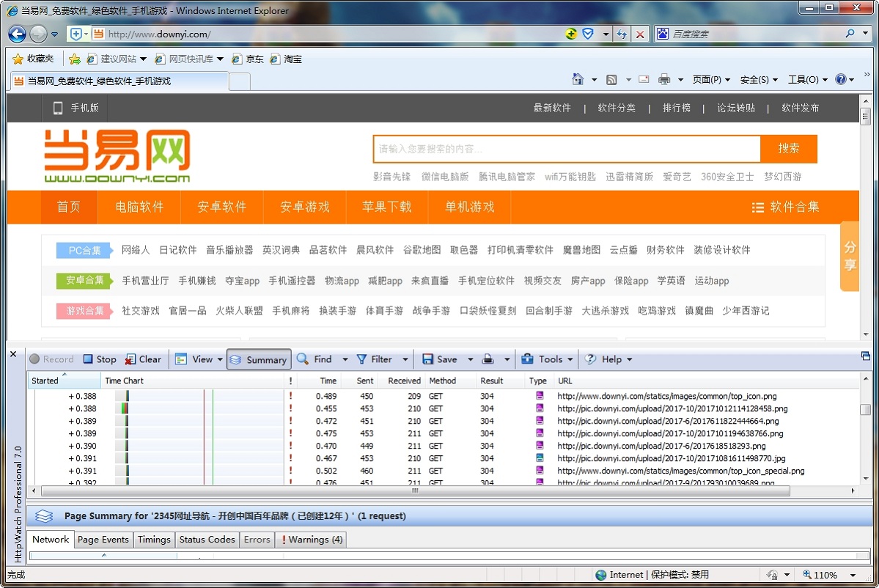The height and width of the screenshot is (588, 879).
Task: Click the orange 搜索 search button
Action: (x=788, y=149)
